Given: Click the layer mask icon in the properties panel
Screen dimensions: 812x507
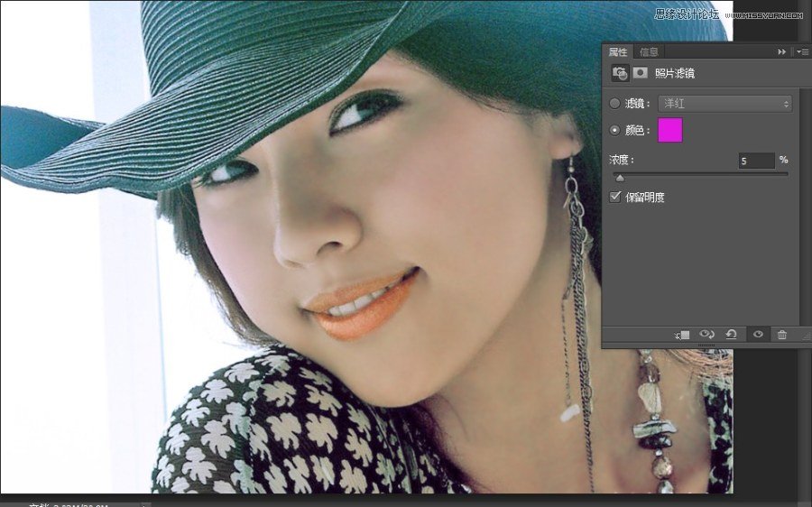Looking at the screenshot, I should 640,72.
